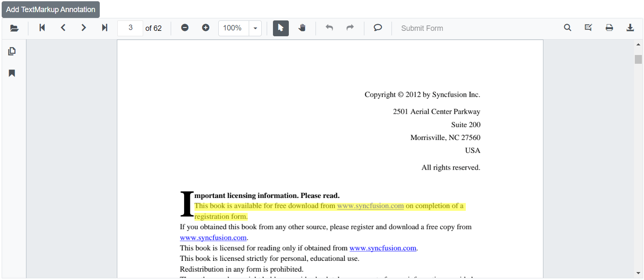Open a PDF file with folder icon
The width and height of the screenshot is (644, 280).
coord(15,28)
